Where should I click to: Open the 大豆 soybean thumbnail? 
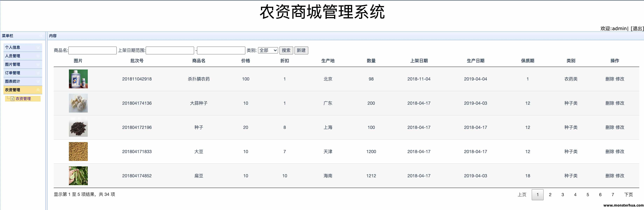coord(78,152)
